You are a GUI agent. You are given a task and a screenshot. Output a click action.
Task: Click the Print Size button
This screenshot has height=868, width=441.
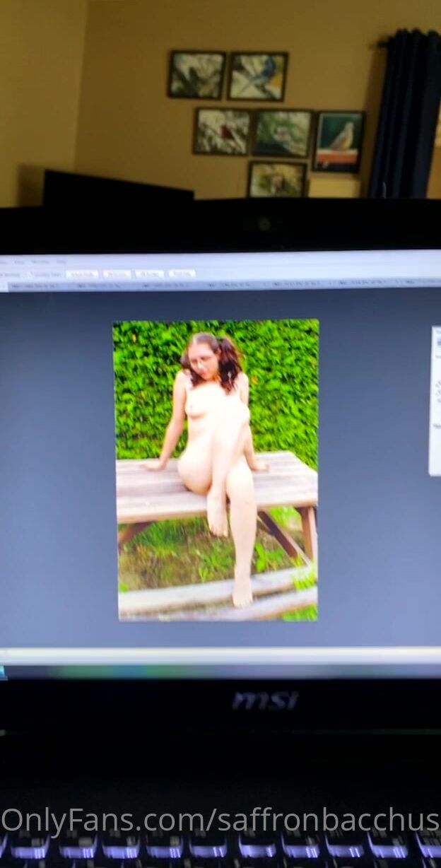[182, 274]
